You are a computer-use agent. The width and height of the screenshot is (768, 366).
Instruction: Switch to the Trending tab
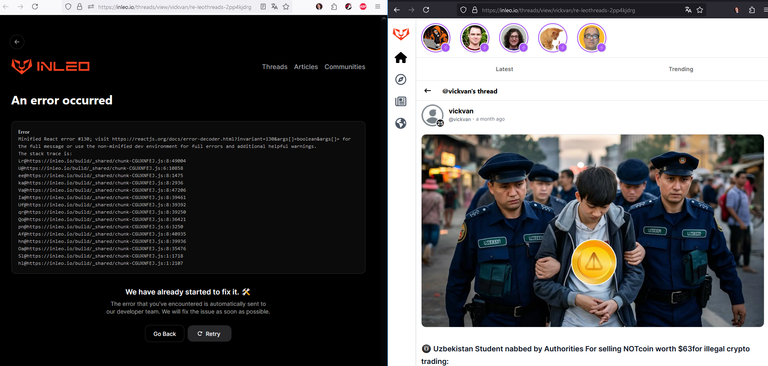click(681, 69)
